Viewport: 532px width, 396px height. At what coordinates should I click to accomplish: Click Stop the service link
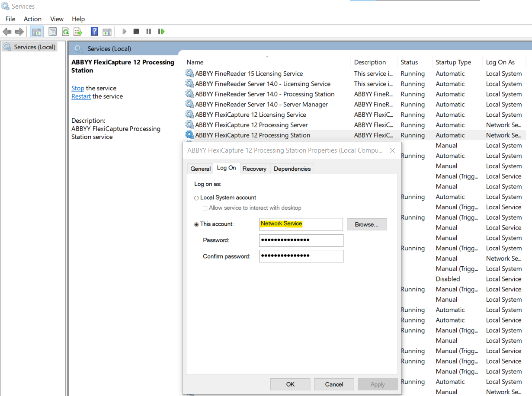pyautogui.click(x=78, y=88)
